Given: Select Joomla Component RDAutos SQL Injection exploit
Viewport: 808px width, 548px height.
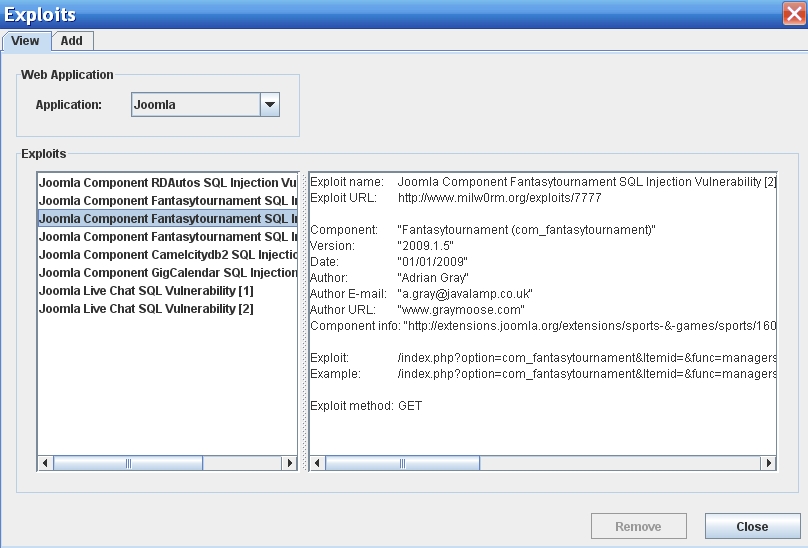Looking at the screenshot, I should [x=167, y=182].
